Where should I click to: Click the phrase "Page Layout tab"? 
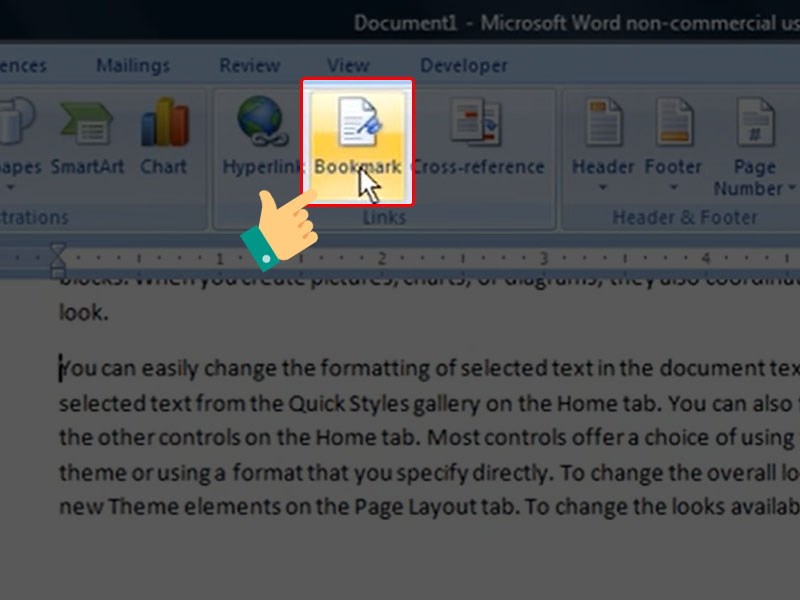[437, 507]
